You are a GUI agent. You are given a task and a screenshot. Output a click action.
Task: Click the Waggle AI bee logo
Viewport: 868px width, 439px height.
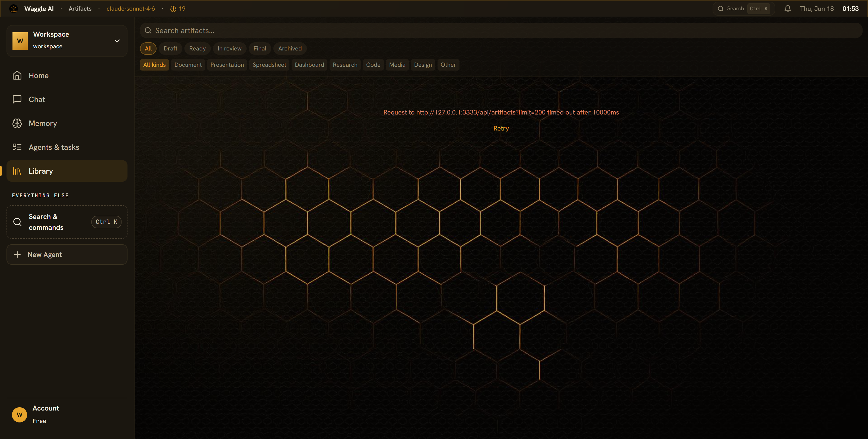tap(14, 8)
